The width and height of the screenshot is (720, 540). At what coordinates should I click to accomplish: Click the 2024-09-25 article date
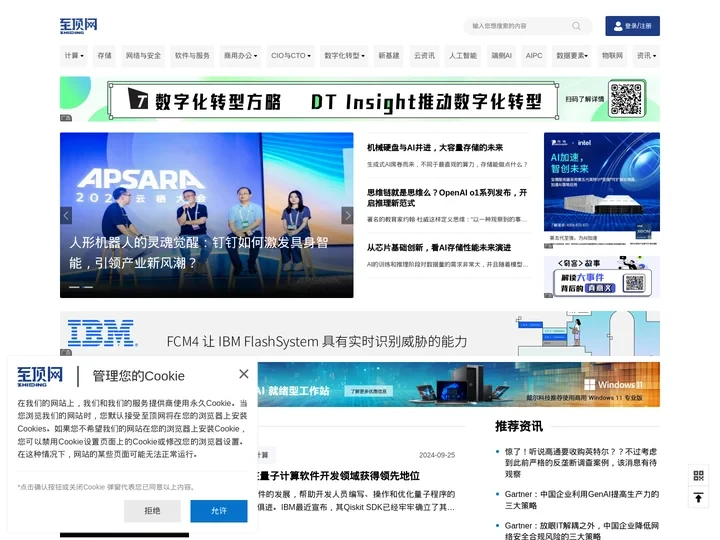click(x=437, y=455)
